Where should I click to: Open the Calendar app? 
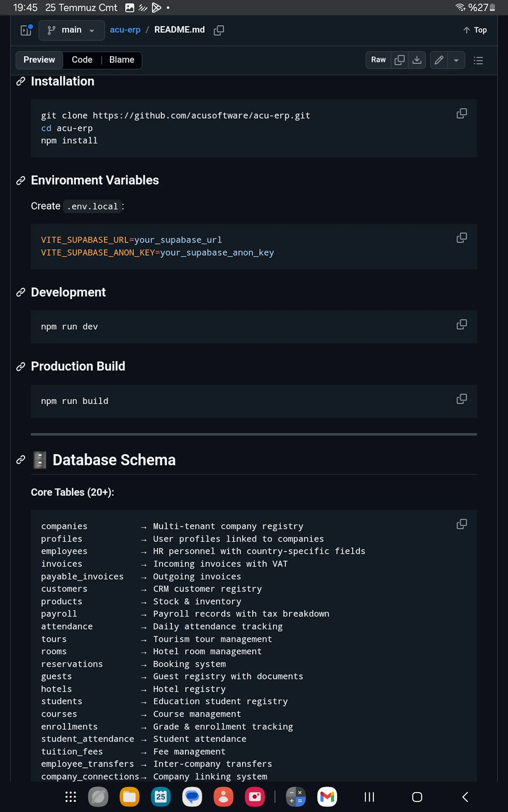[x=161, y=797]
